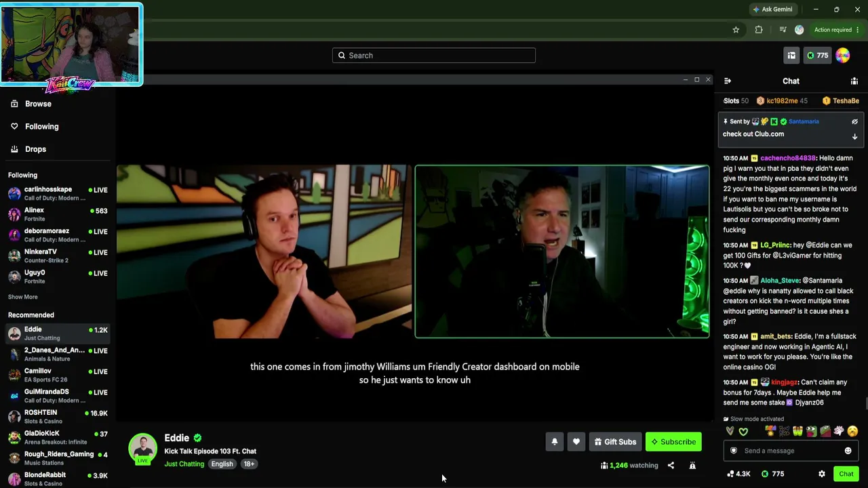This screenshot has height=488, width=868.
Task: Click username amit_bets in chat
Action: (776, 336)
